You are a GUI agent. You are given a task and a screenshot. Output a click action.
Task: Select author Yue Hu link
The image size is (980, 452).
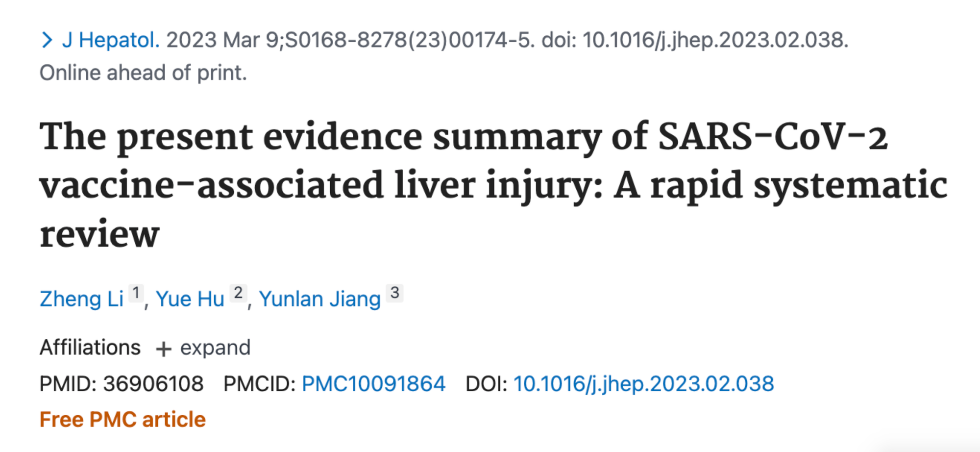tap(190, 299)
